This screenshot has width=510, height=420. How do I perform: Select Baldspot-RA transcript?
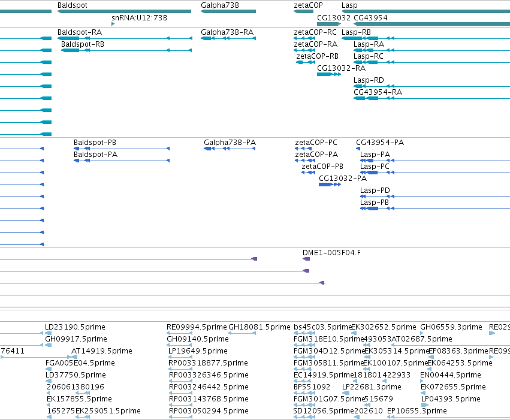(125, 38)
